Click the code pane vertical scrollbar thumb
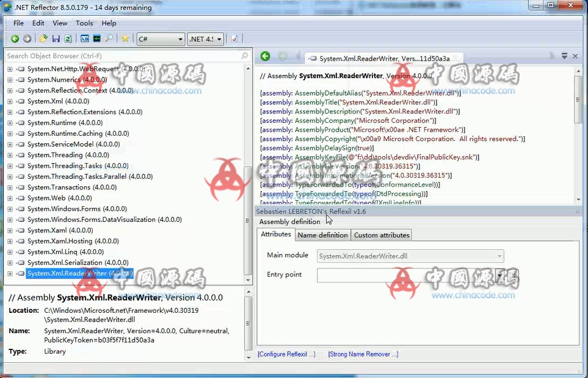The image size is (588, 378). 579,99
